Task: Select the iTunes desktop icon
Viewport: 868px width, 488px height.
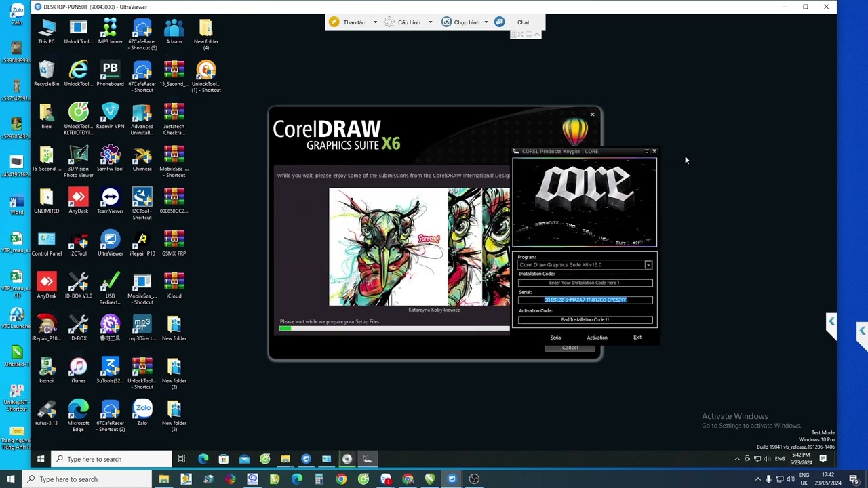Action: (78, 371)
